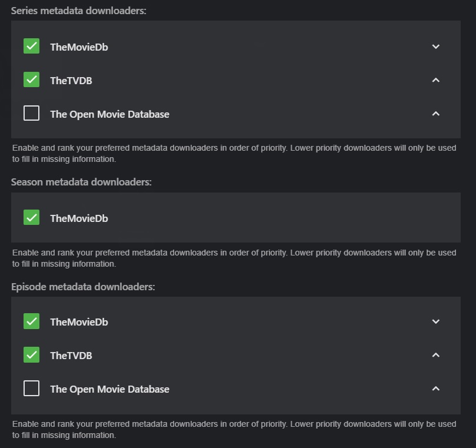Uncheck TheTVDB for Episode metadata
The image size is (476, 448).
(32, 355)
